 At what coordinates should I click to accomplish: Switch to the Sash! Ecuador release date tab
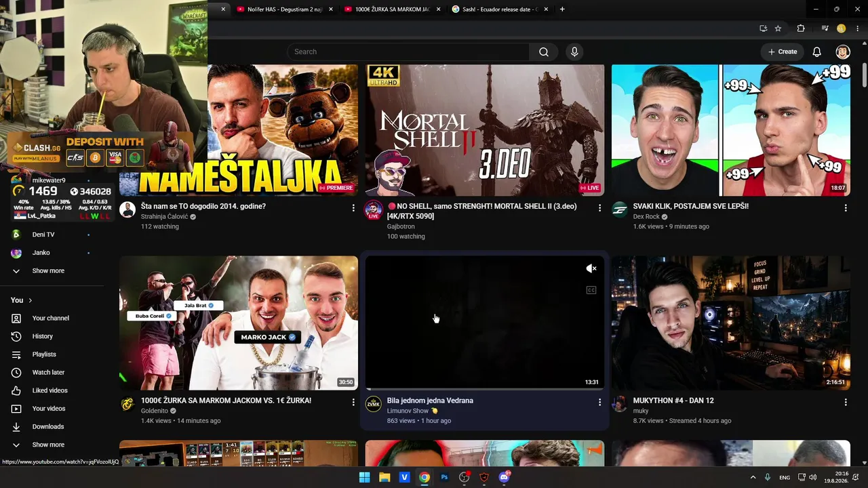click(500, 9)
